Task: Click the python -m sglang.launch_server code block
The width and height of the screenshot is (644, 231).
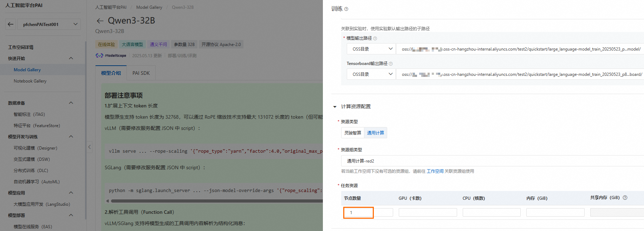Action: 214,191
